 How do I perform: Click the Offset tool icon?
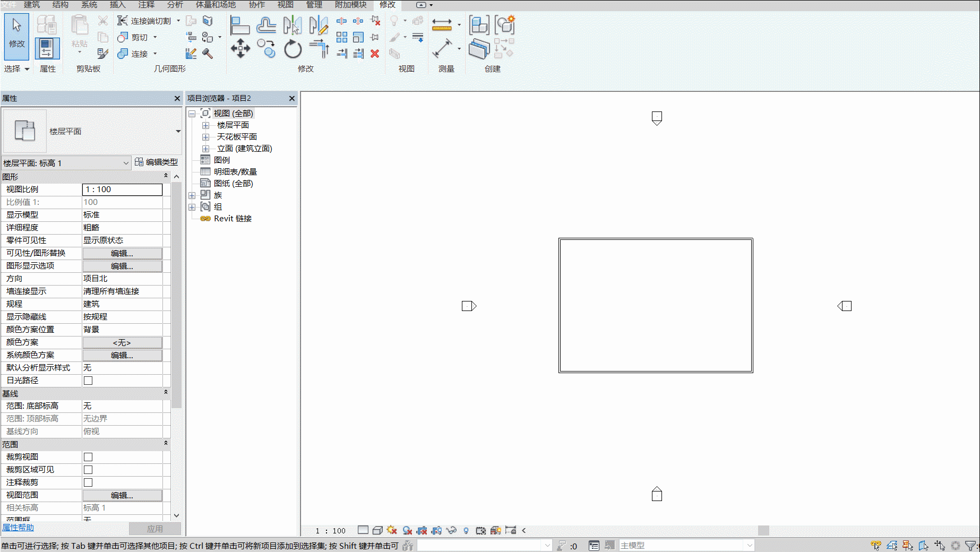266,25
